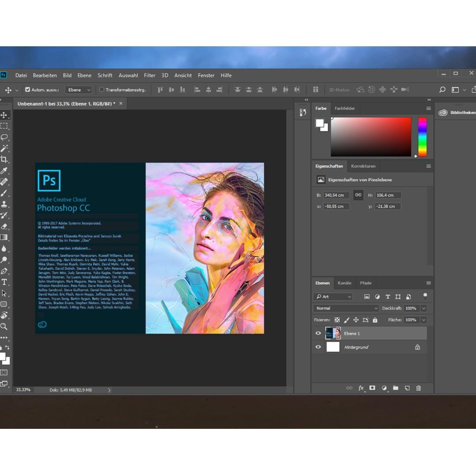Open the Fenster menu
Viewport: 476px width, 476px height.
206,75
